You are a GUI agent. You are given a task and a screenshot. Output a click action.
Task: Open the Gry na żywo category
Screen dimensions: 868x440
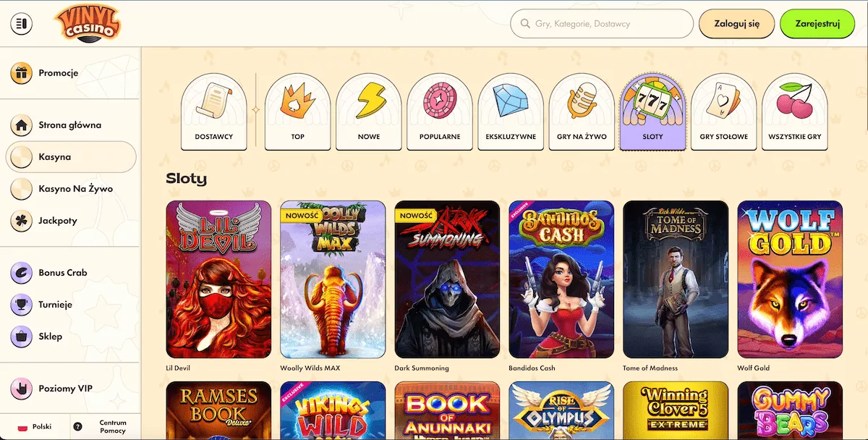tap(582, 111)
